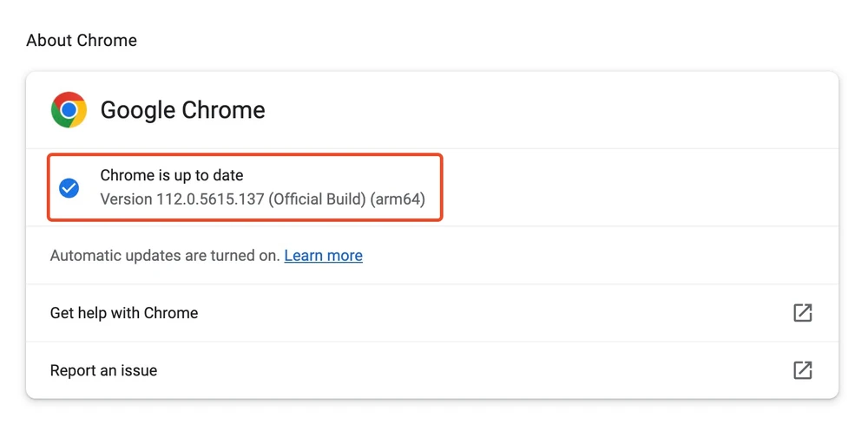868x424 pixels.
Task: Open the Learn more link
Action: [x=323, y=256]
